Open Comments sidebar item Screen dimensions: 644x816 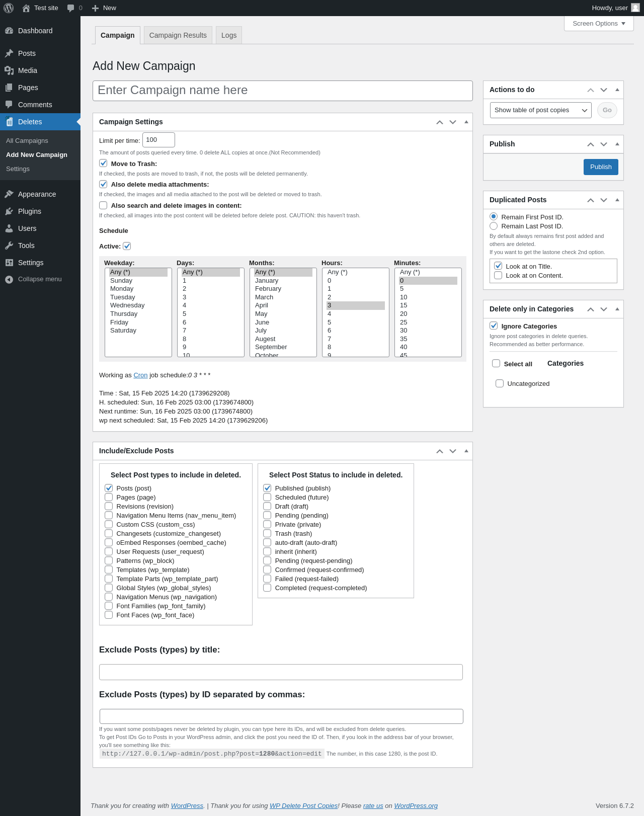[40, 105]
